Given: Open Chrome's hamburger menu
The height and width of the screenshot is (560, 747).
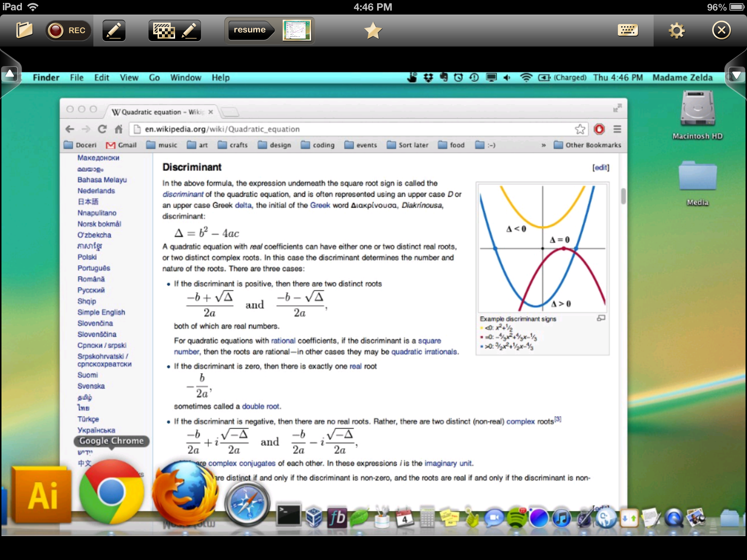Looking at the screenshot, I should (617, 129).
